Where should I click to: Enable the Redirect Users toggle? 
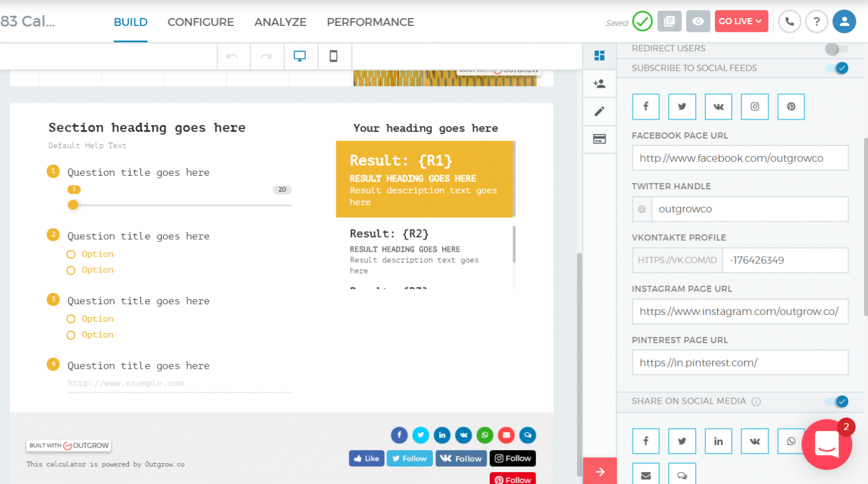tap(836, 49)
